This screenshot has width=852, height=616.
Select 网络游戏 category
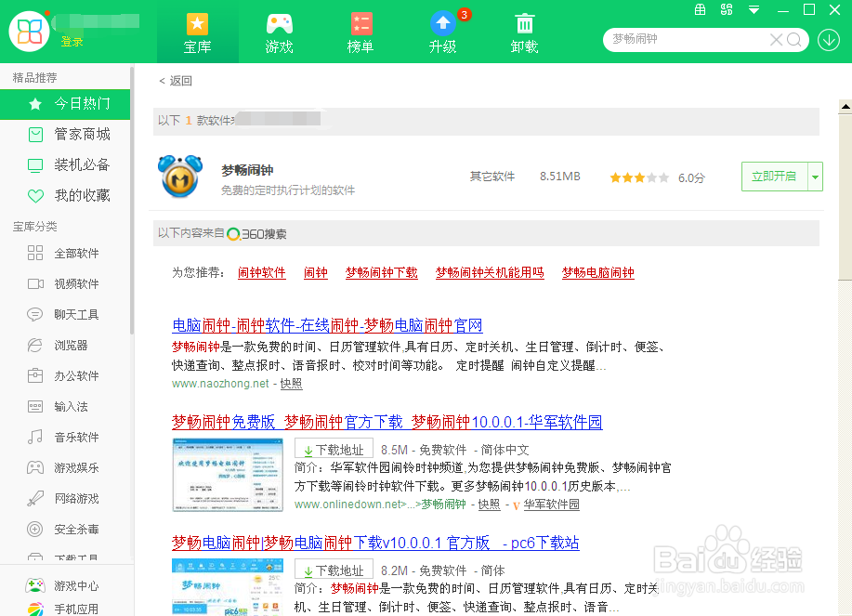(x=64, y=499)
